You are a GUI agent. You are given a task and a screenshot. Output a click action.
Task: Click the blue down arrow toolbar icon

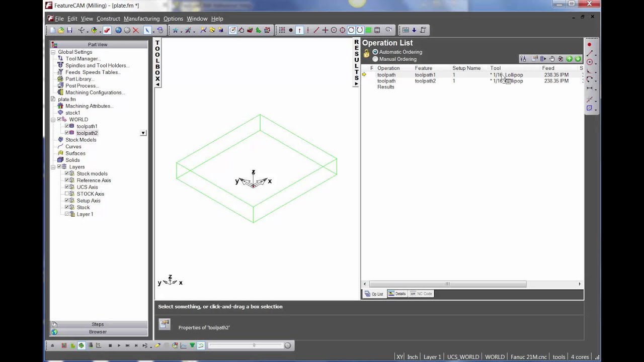click(x=414, y=30)
